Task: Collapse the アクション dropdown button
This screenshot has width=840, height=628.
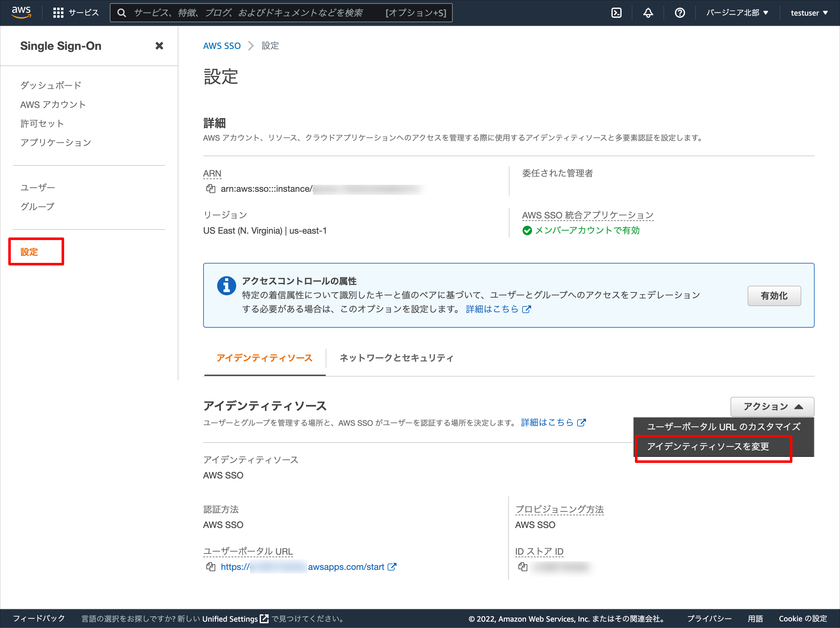Action: pyautogui.click(x=772, y=407)
